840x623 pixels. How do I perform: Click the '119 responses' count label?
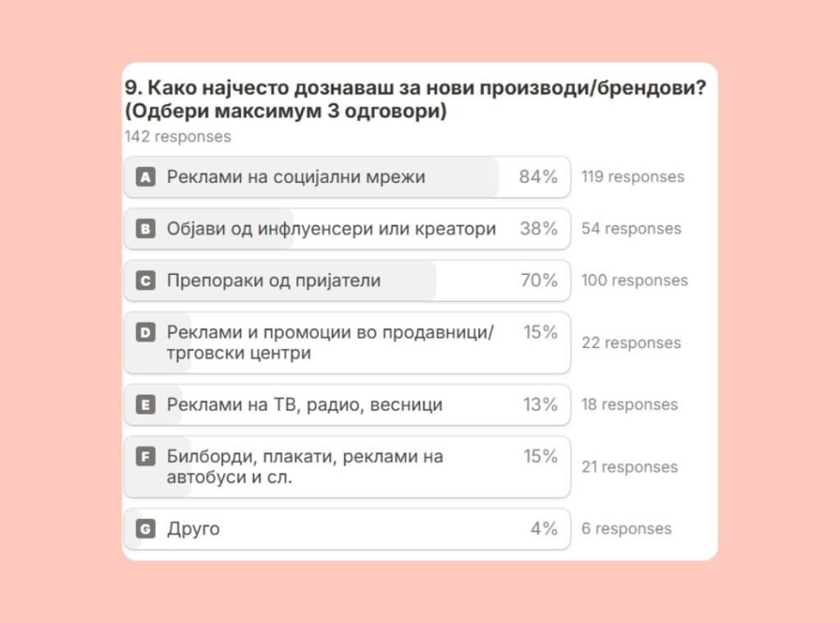632,176
